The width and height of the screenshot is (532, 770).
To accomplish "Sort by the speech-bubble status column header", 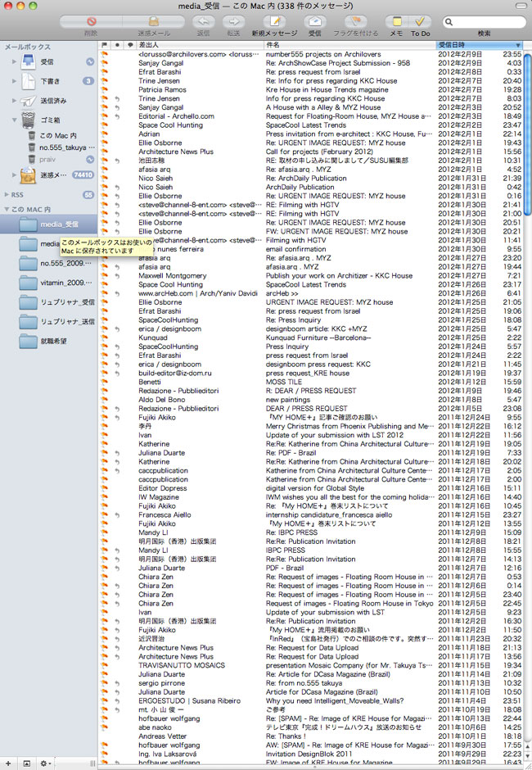I will 130,45.
